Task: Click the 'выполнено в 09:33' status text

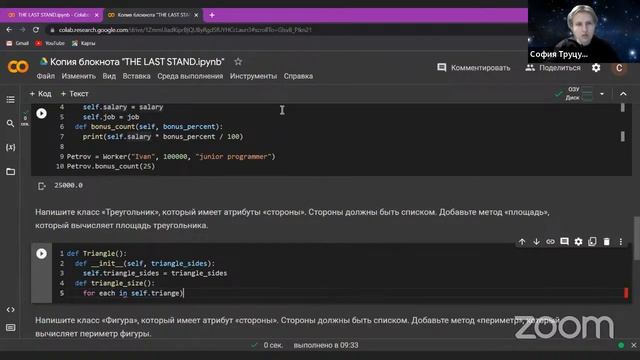Action: click(326, 345)
